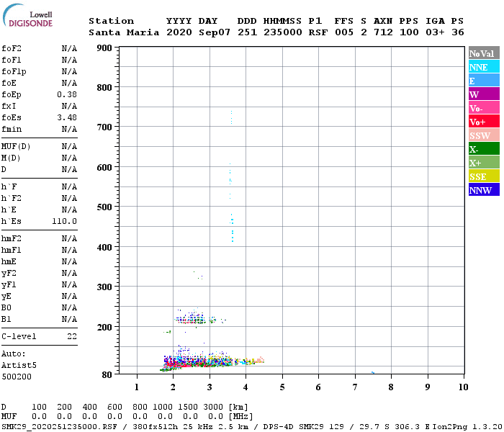Image resolution: width=504 pixels, height=432 pixels.
Task: Choose the SSE yellow legend swatch
Action: (484, 176)
